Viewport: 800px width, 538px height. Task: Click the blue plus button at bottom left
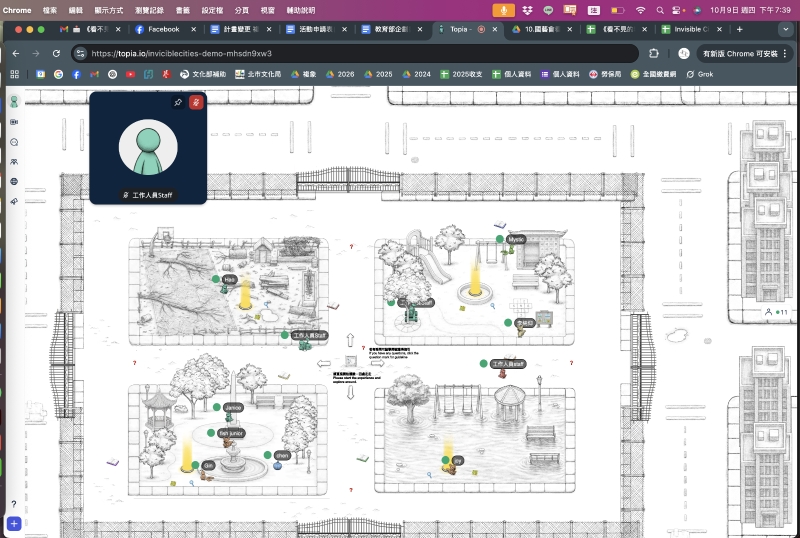pos(14,523)
